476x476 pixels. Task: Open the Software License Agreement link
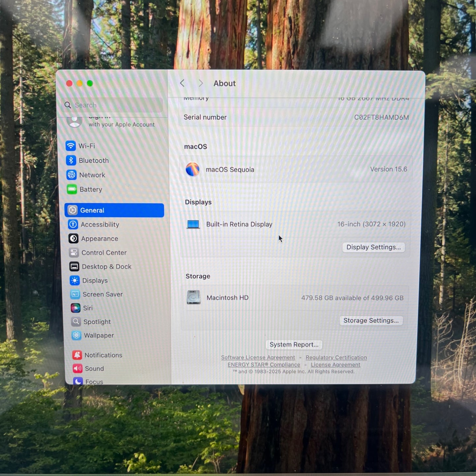pos(258,357)
